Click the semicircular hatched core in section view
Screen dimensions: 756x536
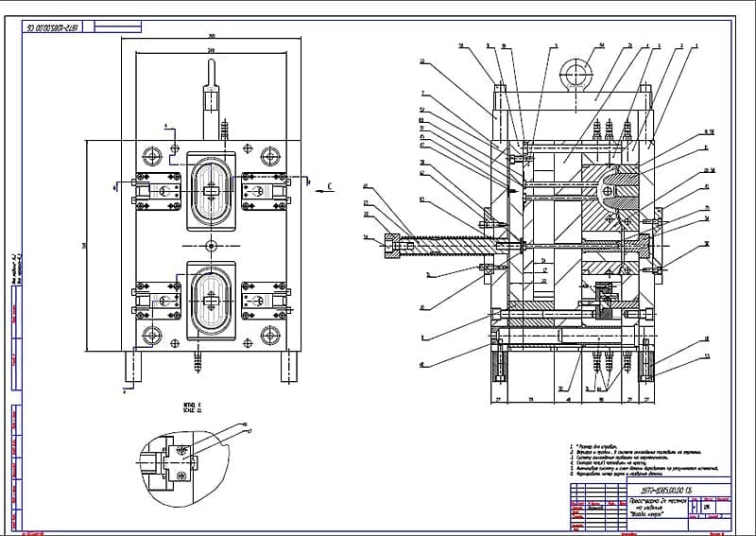tap(619, 188)
